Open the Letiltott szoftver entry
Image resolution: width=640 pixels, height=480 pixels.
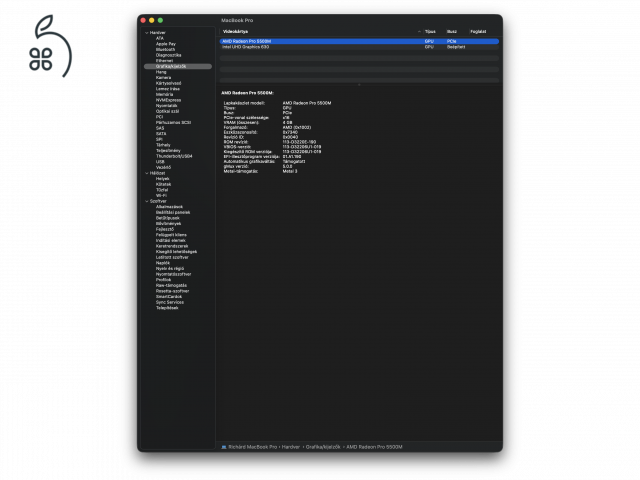[x=172, y=258]
